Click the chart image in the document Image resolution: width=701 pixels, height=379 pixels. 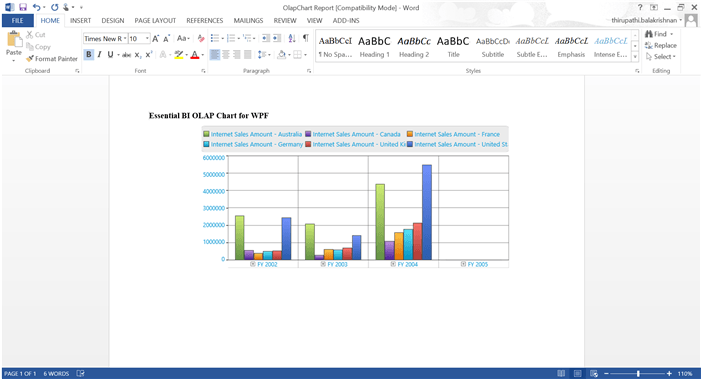point(355,197)
